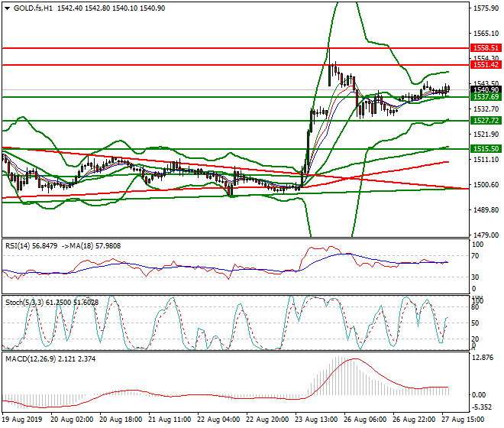Select the red 1558.51 price level label

click(x=486, y=48)
